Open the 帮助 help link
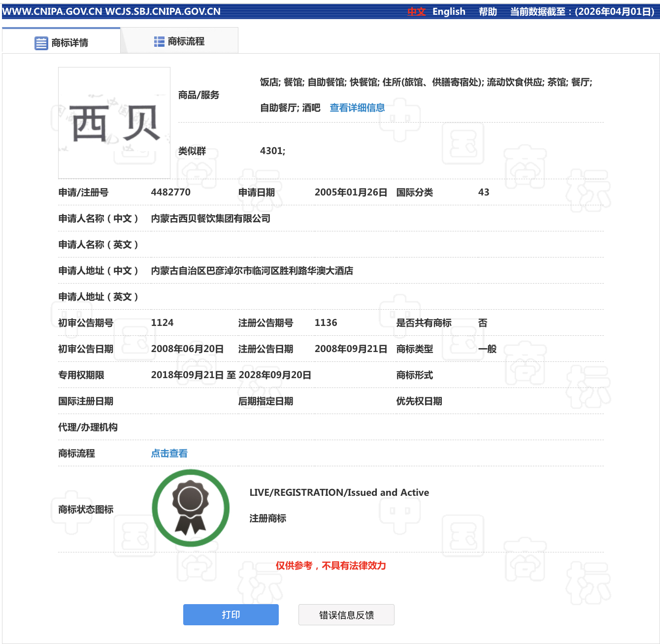Viewport: 660px width, 644px height. [488, 11]
